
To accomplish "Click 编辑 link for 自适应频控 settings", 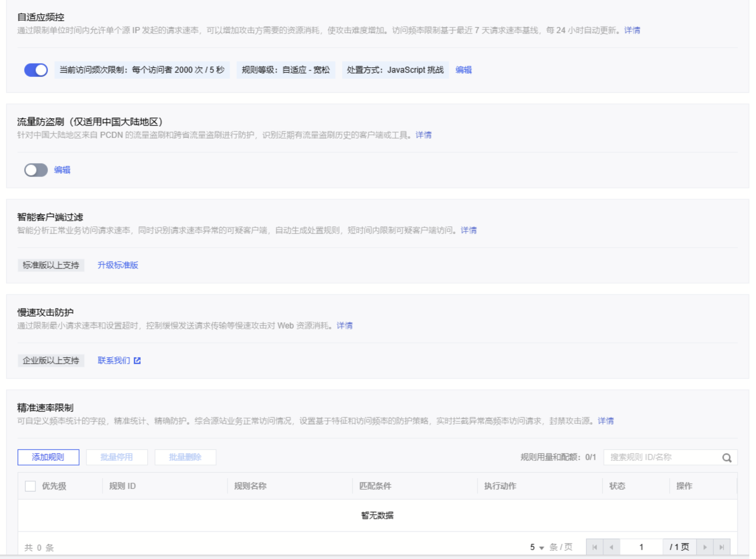I will (x=463, y=70).
